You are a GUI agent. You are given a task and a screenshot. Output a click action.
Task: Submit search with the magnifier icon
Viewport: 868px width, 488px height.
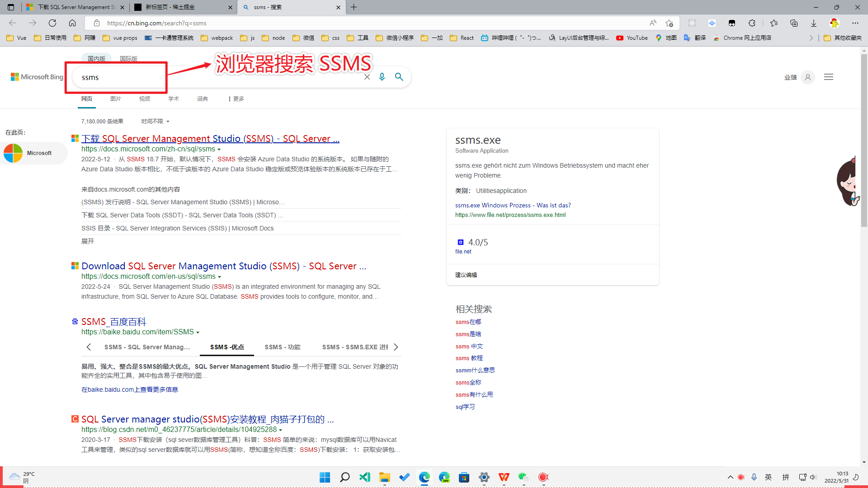pos(399,77)
